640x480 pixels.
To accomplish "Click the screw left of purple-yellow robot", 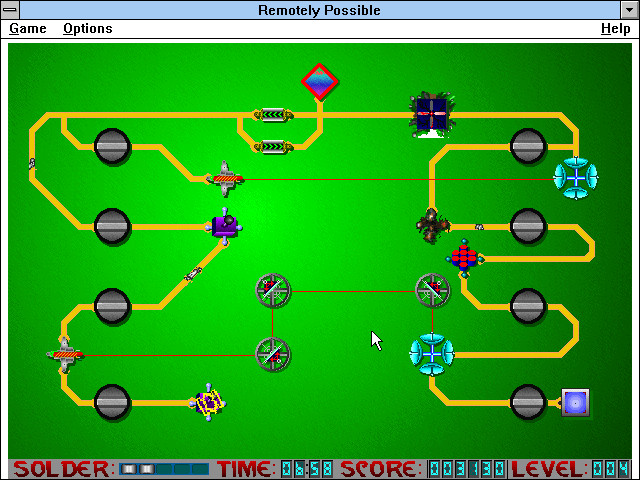I will coord(112,402).
